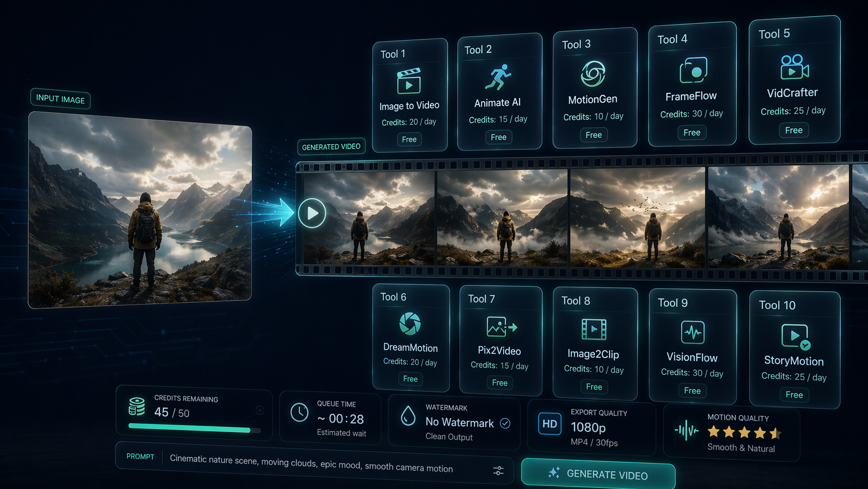Select the DreamMotion aperture icon
The height and width of the screenshot is (489, 868).
[x=410, y=323]
